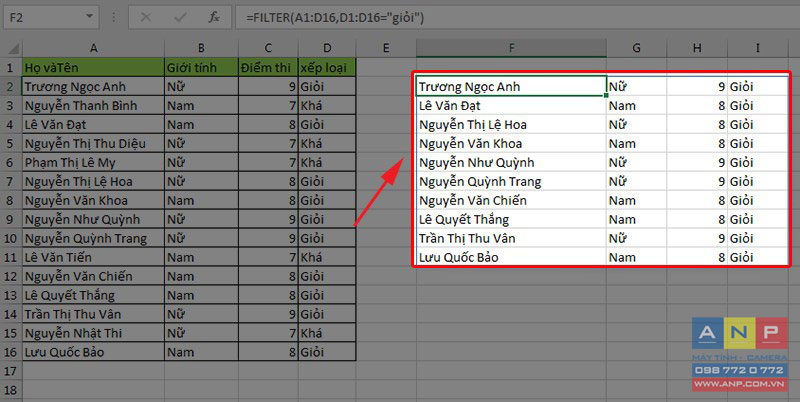Select column F header

[511, 48]
